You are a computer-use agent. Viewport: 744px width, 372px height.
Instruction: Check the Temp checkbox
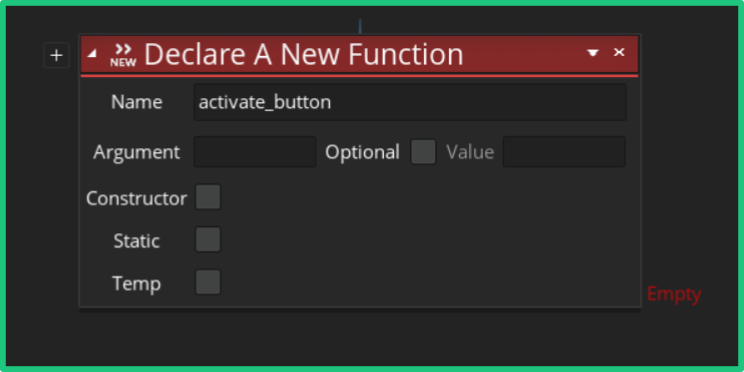pyautogui.click(x=208, y=282)
